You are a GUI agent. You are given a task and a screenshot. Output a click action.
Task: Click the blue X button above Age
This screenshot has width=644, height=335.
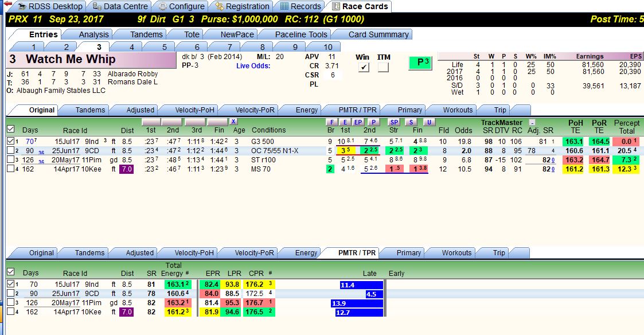click(x=233, y=121)
